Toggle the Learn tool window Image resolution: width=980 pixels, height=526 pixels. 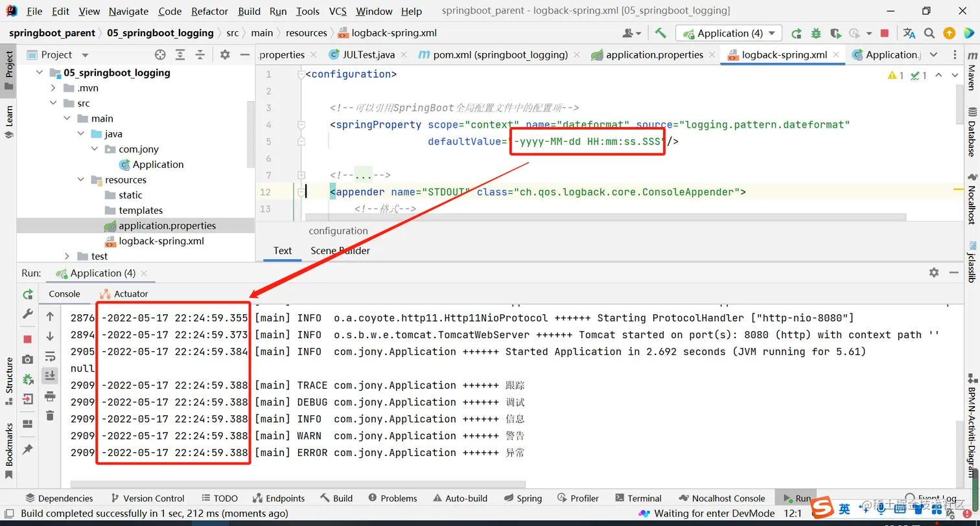(x=8, y=122)
